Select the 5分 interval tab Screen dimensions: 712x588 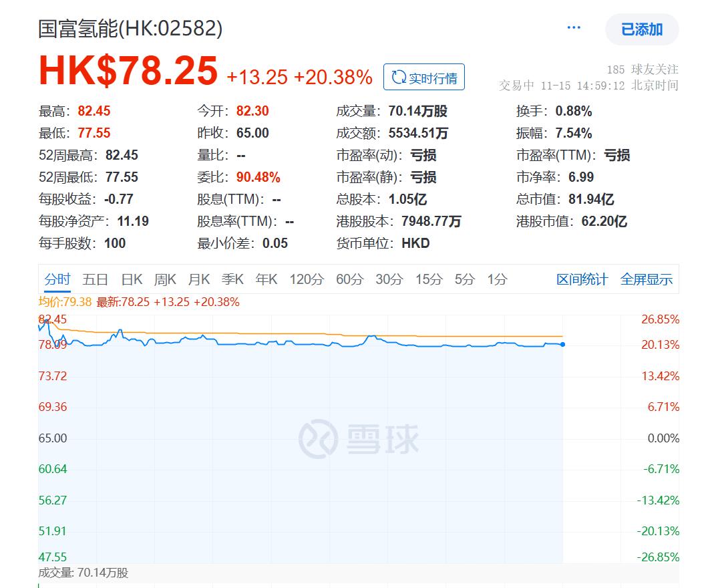click(x=464, y=279)
